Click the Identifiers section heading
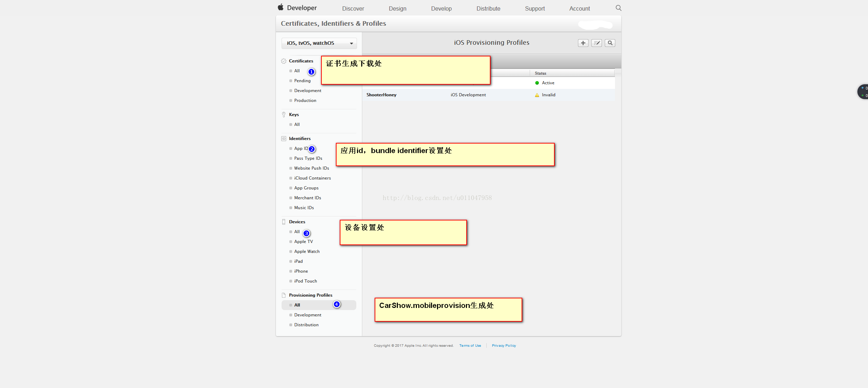This screenshot has width=868, height=388. (300, 139)
